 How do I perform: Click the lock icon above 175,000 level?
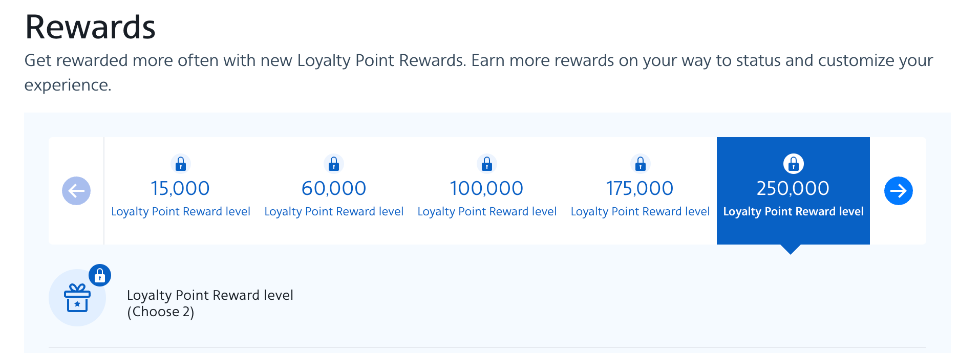click(x=640, y=164)
